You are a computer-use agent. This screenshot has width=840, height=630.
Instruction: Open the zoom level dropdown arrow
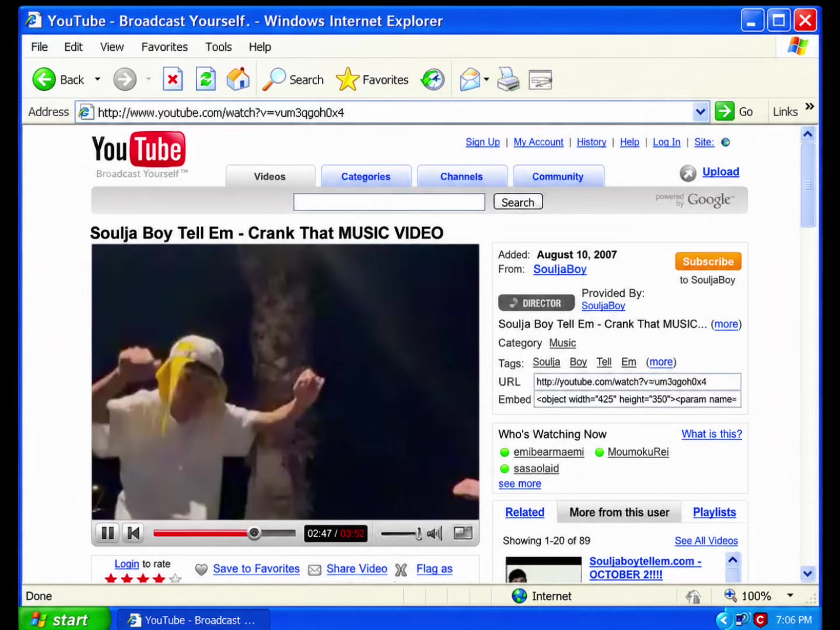pyautogui.click(x=790, y=596)
